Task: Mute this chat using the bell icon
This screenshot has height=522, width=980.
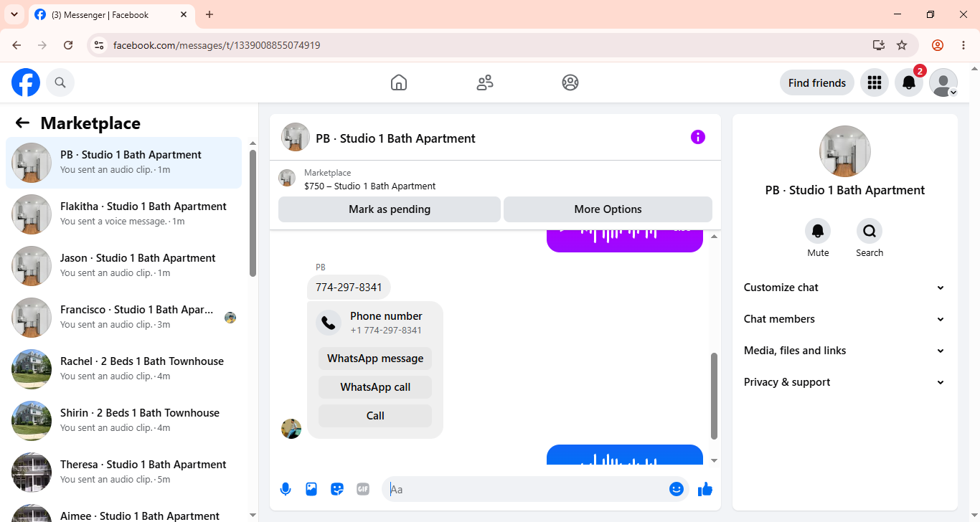Action: (x=818, y=231)
